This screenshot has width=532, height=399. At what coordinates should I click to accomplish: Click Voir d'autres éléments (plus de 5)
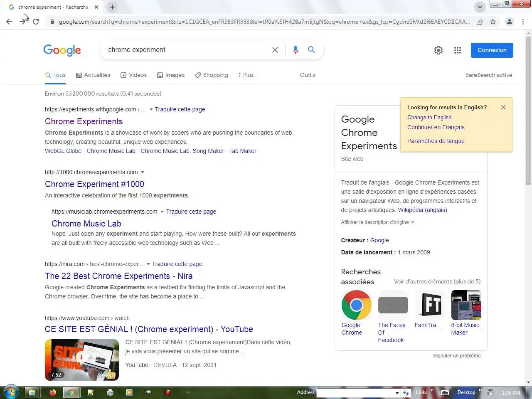coord(437,282)
